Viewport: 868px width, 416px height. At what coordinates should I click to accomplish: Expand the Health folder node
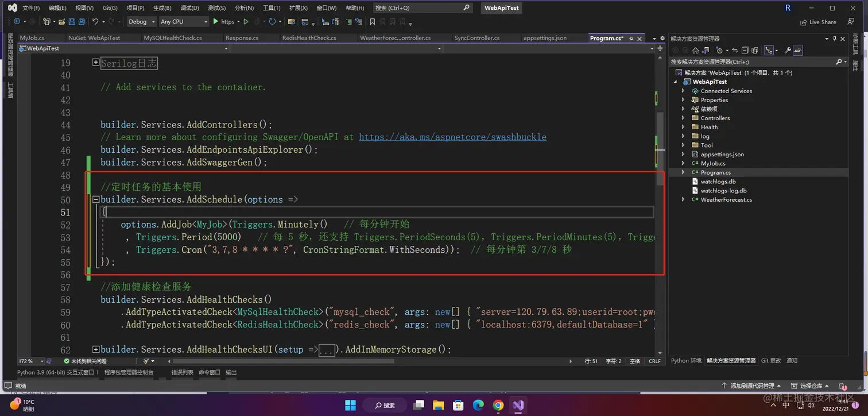683,127
